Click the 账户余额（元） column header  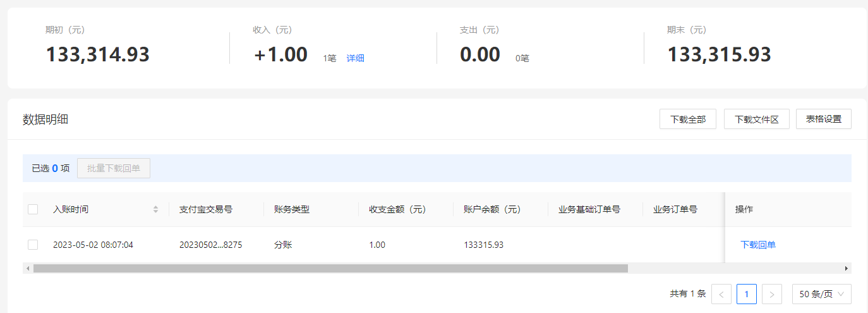(x=493, y=209)
